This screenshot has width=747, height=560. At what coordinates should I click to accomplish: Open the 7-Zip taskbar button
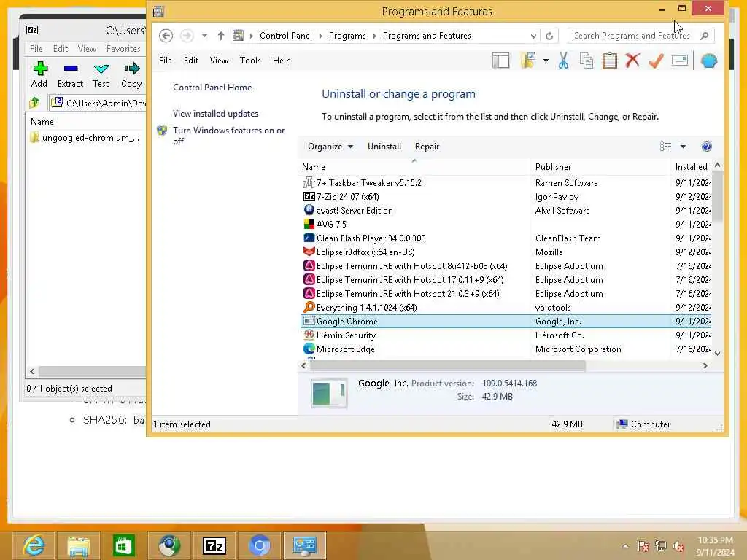click(x=214, y=545)
